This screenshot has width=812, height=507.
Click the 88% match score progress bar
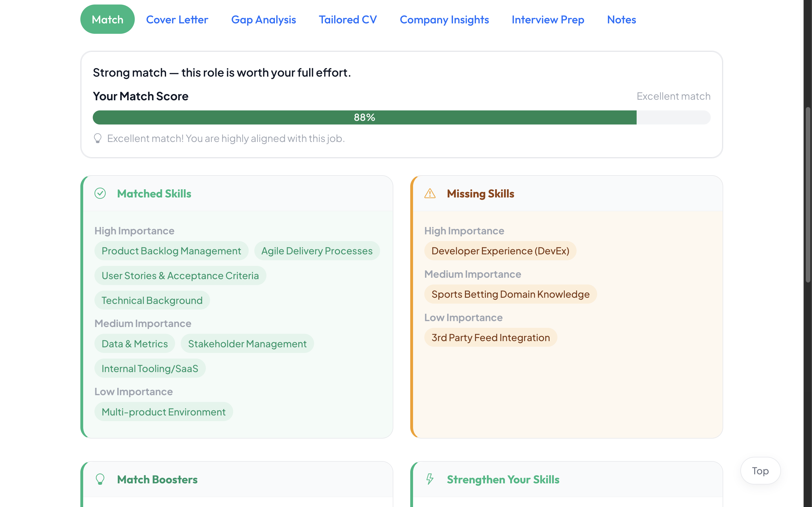coord(364,117)
